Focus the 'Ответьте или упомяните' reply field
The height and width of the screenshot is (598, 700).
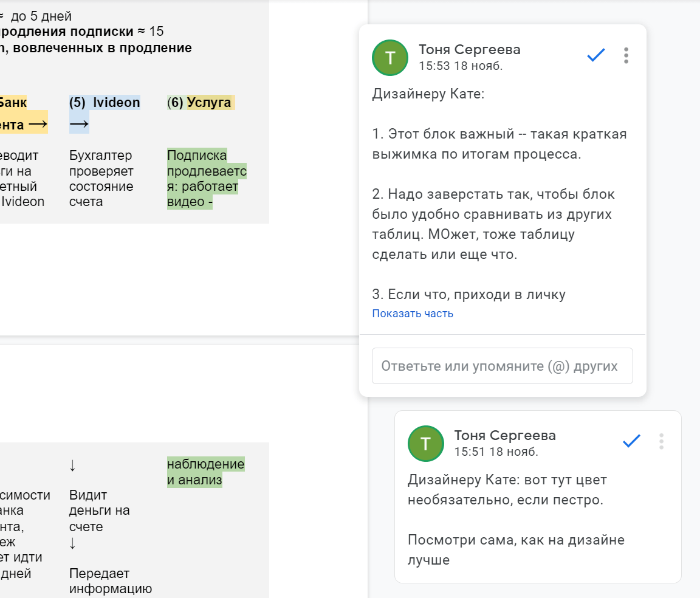(x=502, y=366)
